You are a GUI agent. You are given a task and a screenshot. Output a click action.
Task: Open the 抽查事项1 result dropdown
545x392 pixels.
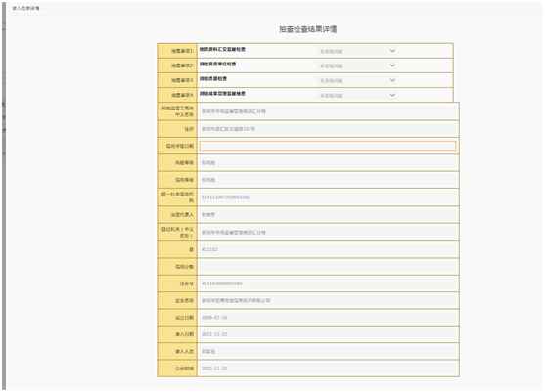(x=357, y=51)
